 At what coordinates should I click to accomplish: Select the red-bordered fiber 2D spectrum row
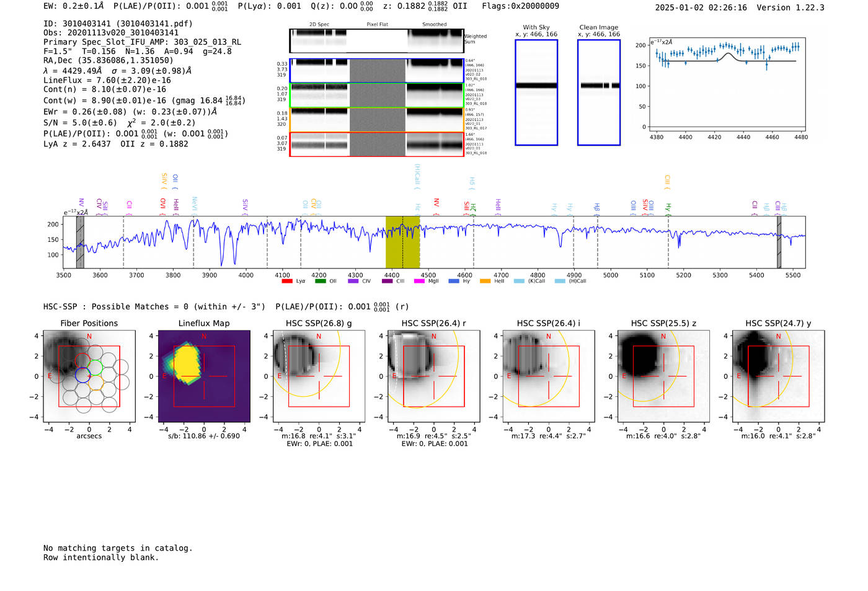click(x=377, y=144)
